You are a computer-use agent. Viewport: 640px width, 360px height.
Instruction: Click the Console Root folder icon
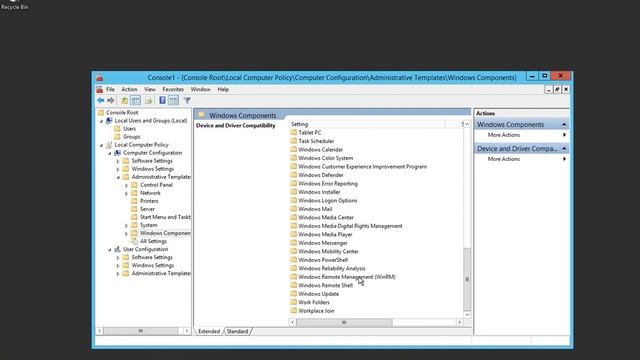(101, 112)
